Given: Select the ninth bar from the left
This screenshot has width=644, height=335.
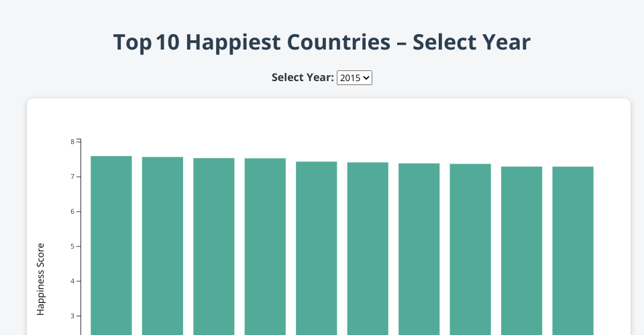Looking at the screenshot, I should (522, 251).
